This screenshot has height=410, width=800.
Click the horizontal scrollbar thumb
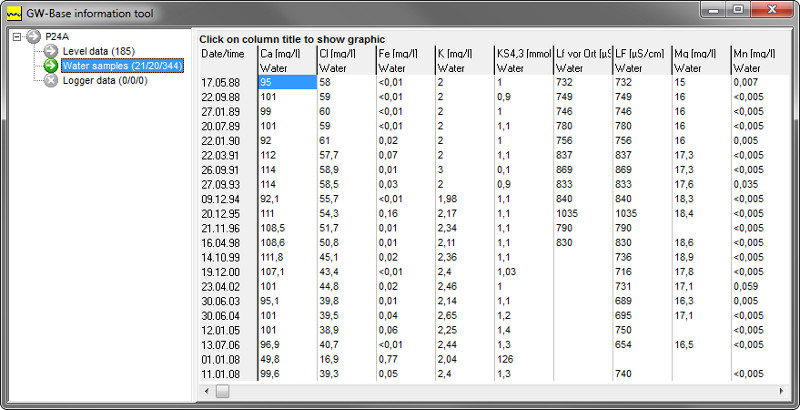pyautogui.click(x=222, y=391)
